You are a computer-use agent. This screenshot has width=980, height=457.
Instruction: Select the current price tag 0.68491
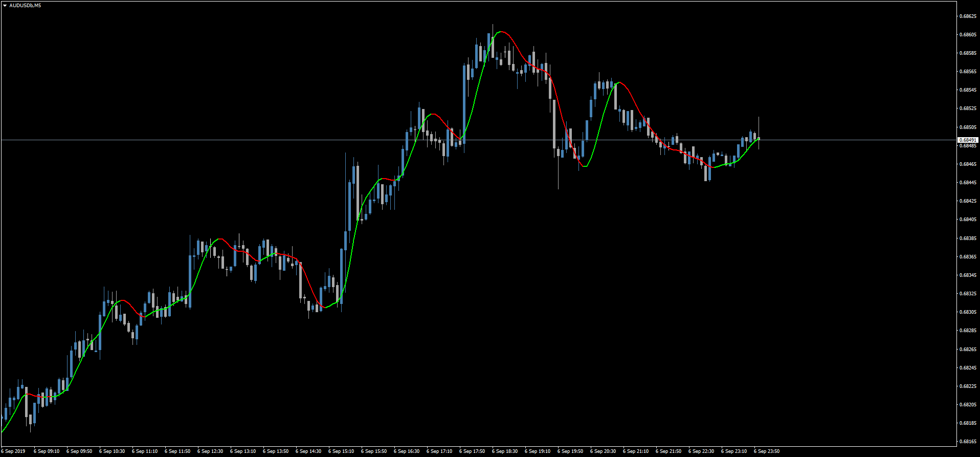(968, 140)
